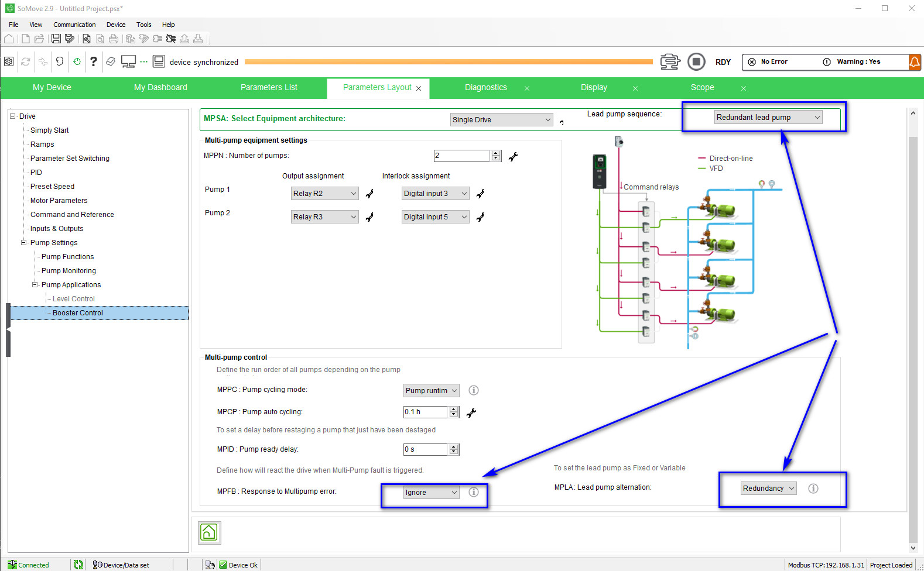Select Inputs & Outputs in the tree
The width and height of the screenshot is (924, 571).
pyautogui.click(x=57, y=229)
